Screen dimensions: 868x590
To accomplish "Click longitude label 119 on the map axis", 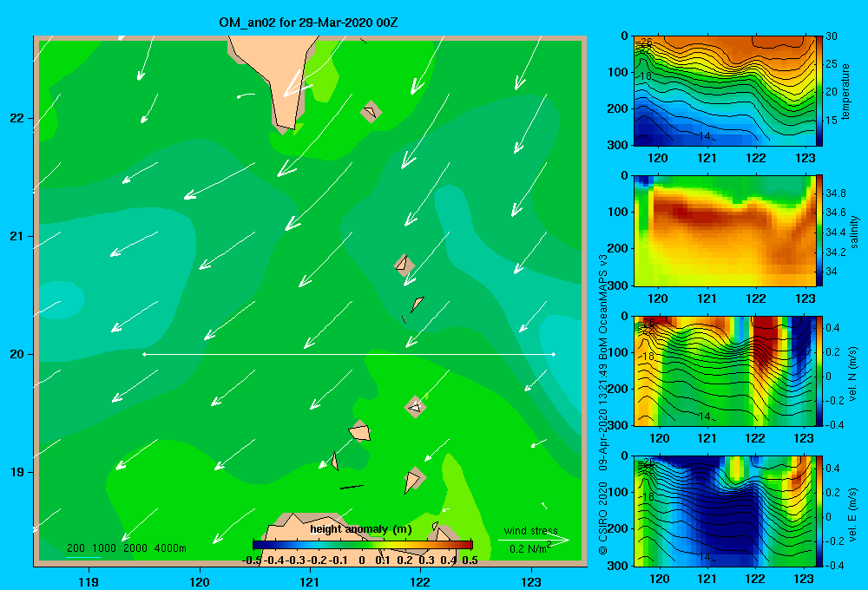I will point(89,581).
